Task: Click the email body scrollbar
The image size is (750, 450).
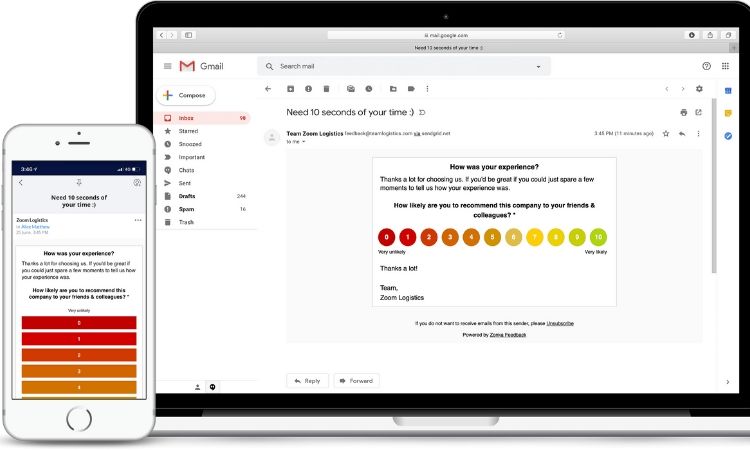Action: (x=714, y=186)
